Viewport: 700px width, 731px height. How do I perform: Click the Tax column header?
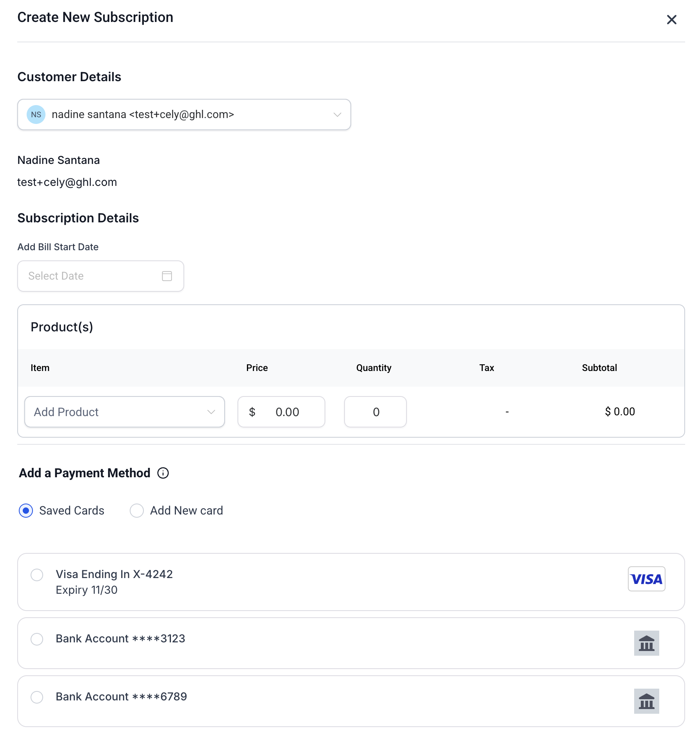pyautogui.click(x=487, y=368)
